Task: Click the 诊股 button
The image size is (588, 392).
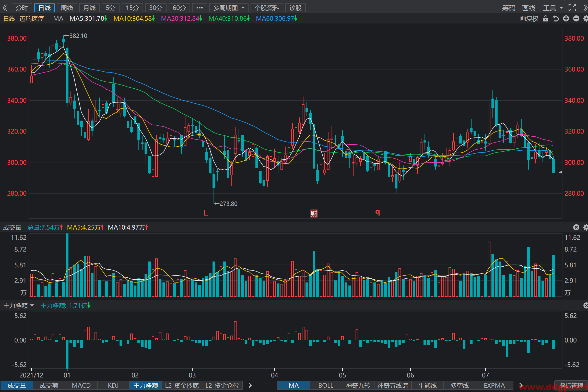Action: coord(296,8)
